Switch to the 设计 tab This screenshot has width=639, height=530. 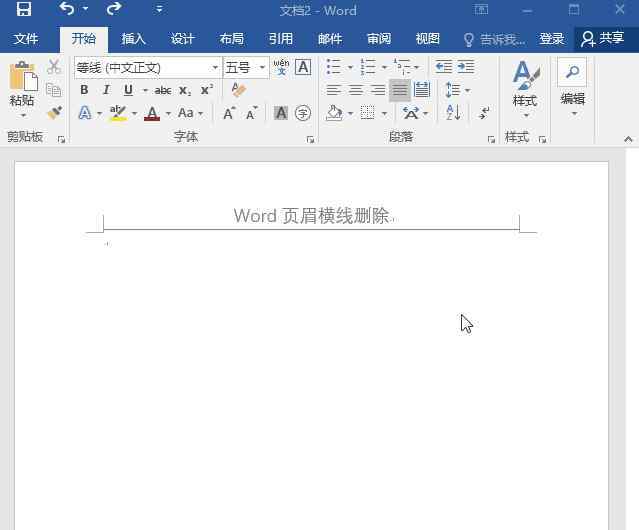tap(182, 39)
